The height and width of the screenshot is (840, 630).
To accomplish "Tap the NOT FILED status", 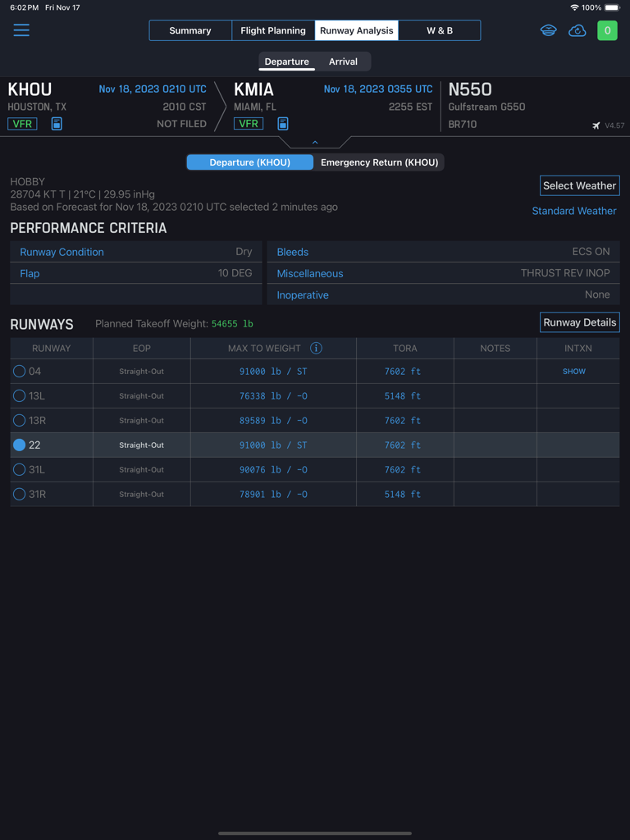I will (181, 124).
